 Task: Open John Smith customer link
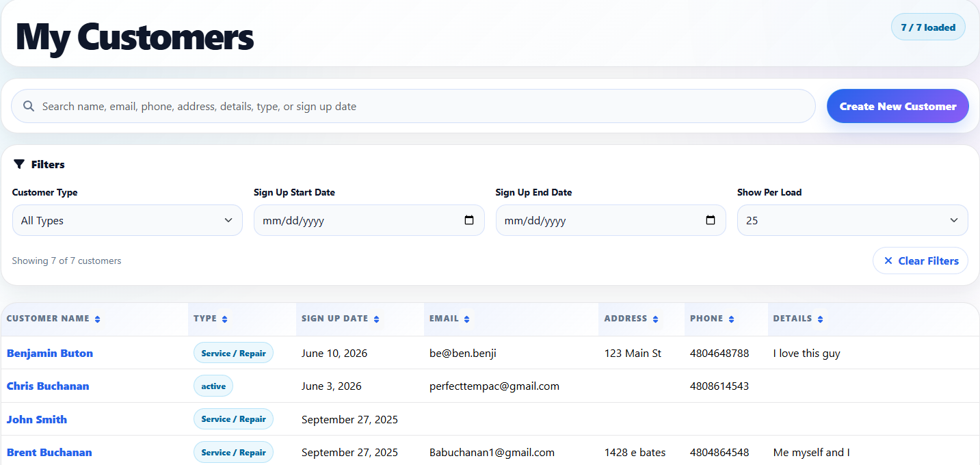tap(37, 419)
